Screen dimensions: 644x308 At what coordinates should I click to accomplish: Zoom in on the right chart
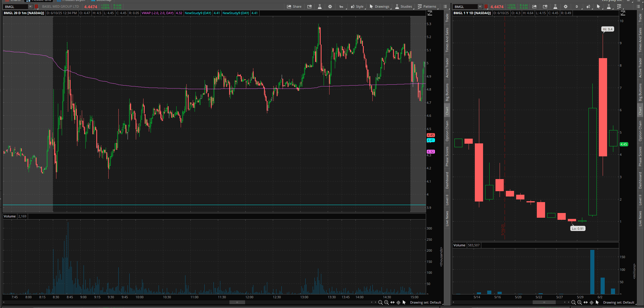(579, 302)
